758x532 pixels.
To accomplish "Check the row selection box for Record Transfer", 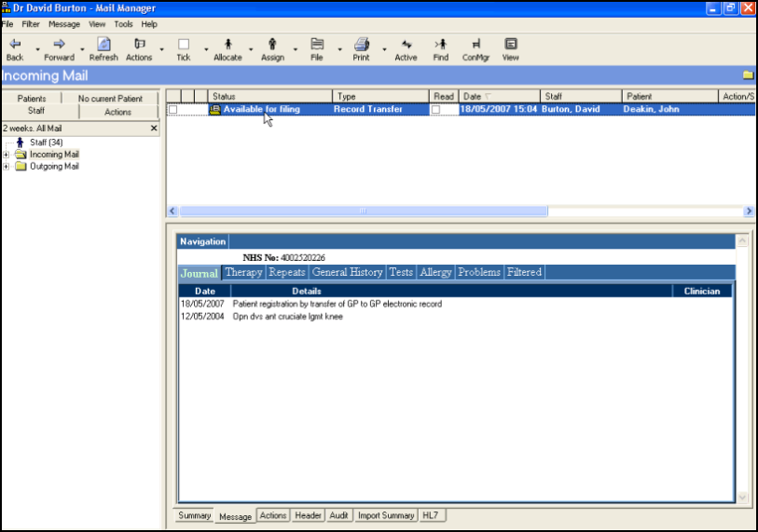I will 172,110.
